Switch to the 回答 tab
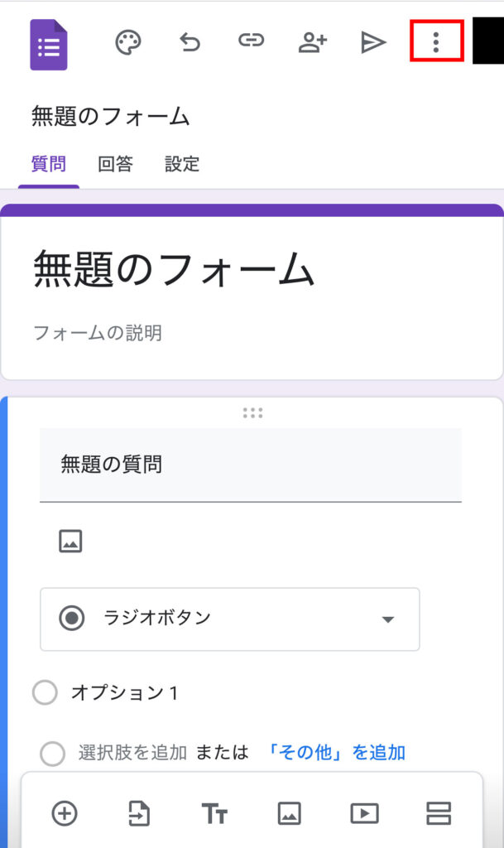 115,164
